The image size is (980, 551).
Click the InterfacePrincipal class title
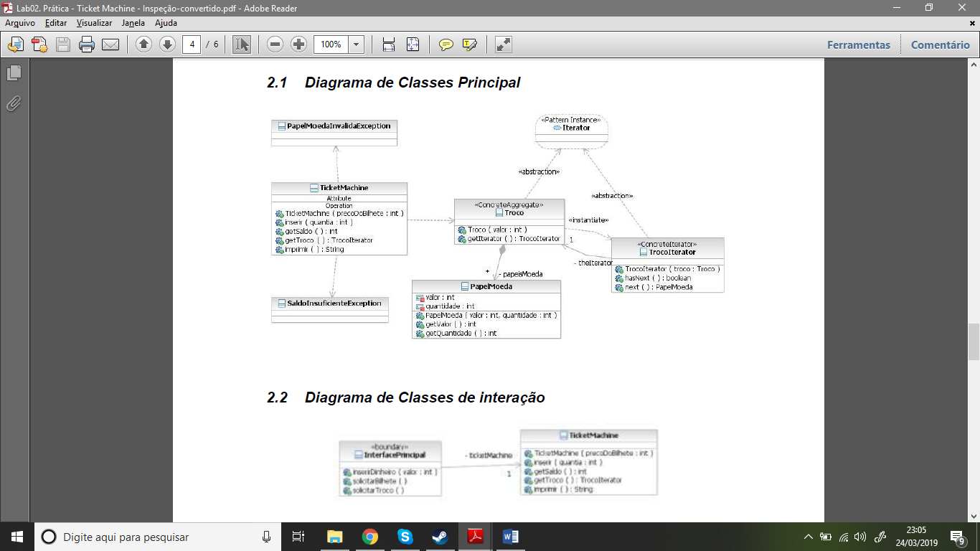(395, 455)
